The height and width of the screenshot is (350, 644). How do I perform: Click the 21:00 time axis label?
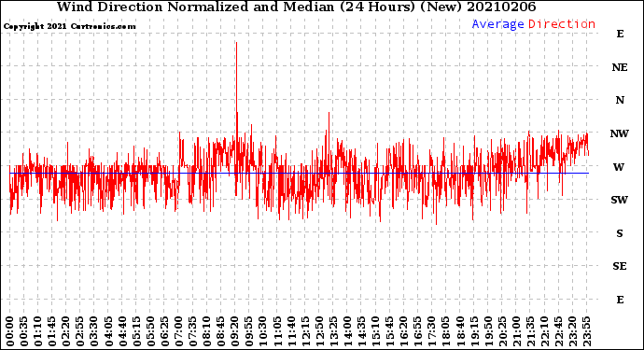click(x=516, y=331)
